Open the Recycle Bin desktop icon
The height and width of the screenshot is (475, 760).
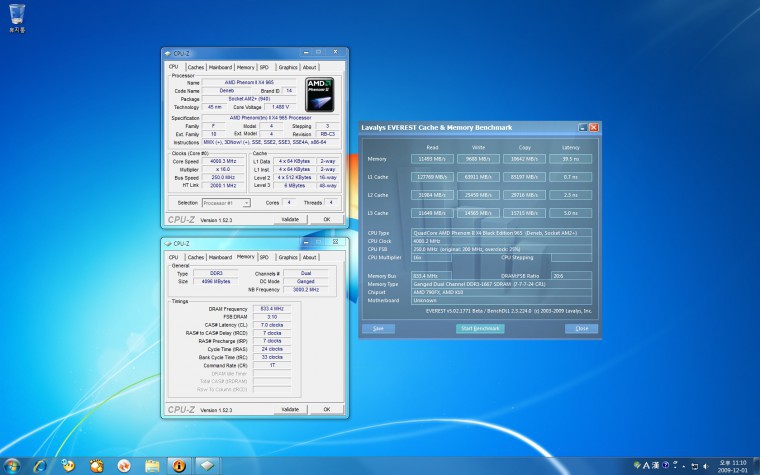(16, 18)
